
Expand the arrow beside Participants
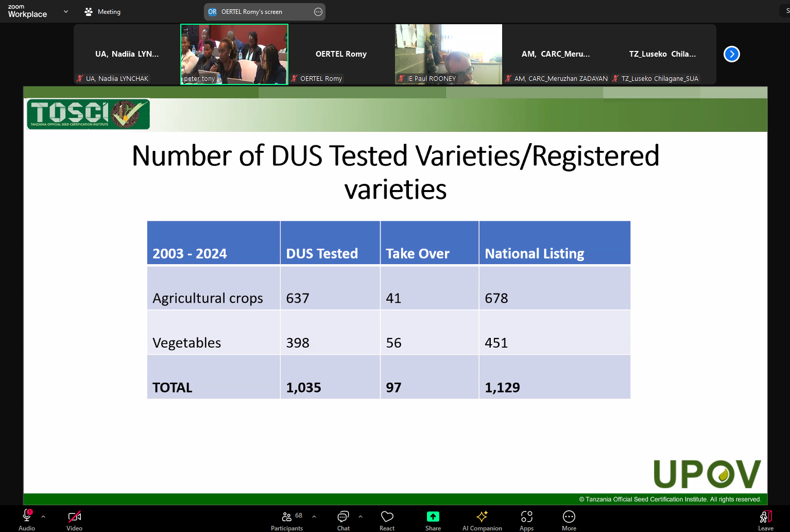click(314, 516)
